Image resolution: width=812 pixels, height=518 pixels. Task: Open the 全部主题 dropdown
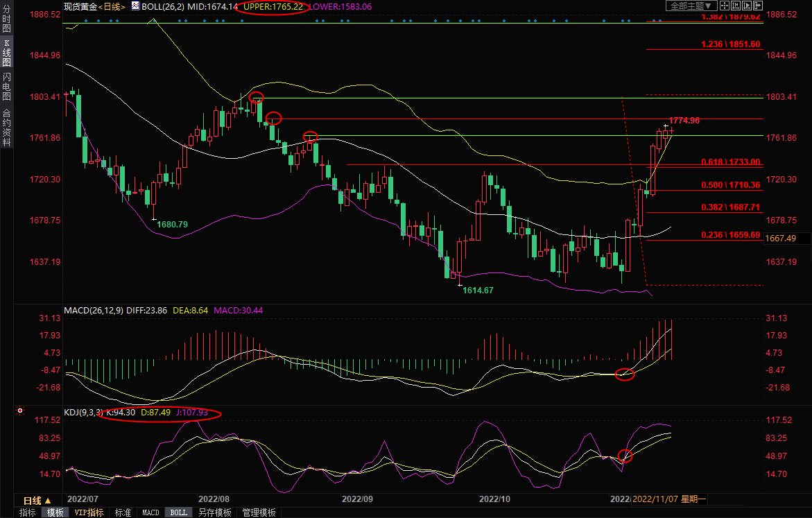pos(691,6)
